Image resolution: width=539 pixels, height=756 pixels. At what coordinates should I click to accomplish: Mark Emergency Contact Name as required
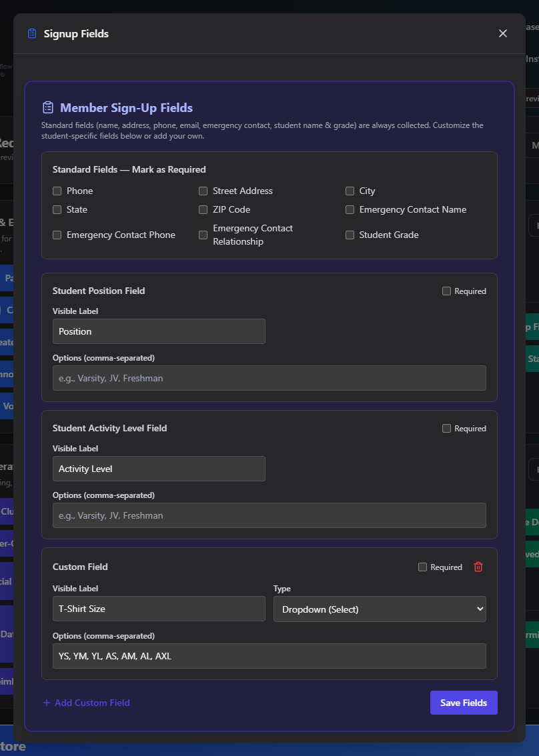click(x=350, y=210)
